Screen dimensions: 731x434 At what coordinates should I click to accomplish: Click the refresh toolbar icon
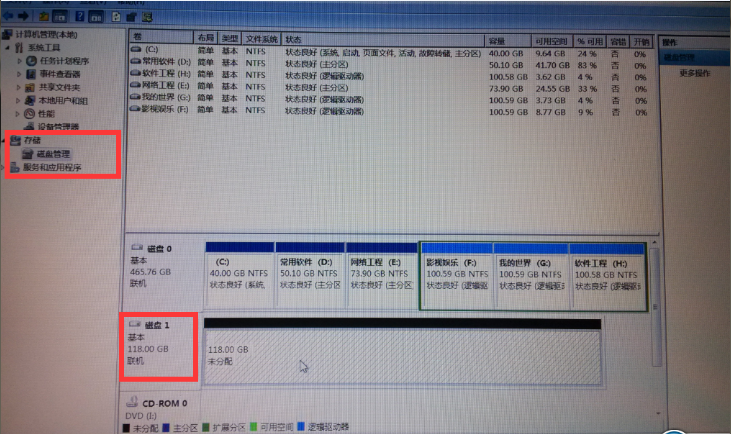click(116, 17)
